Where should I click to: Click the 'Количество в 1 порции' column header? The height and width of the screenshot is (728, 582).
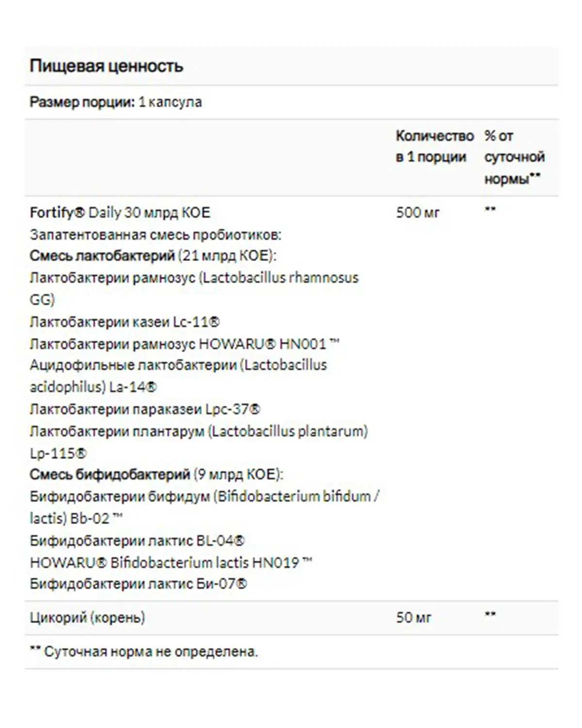coord(435,147)
